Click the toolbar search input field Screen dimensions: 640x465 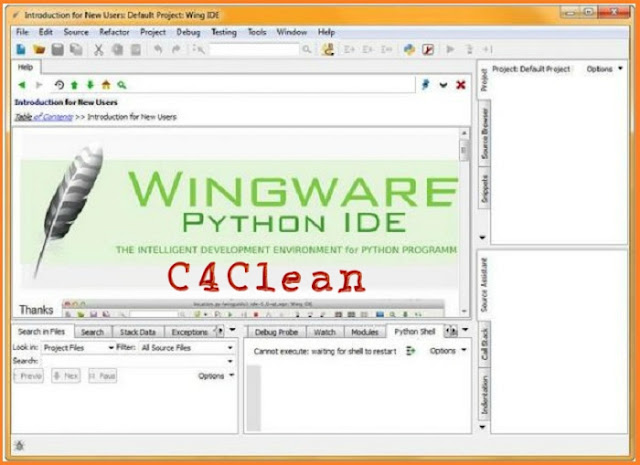tap(254, 49)
